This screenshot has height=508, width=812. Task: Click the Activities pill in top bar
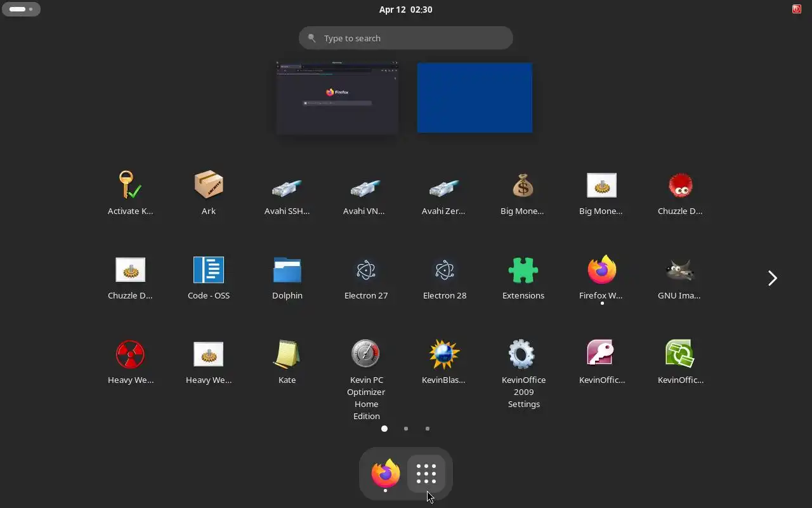pos(22,10)
